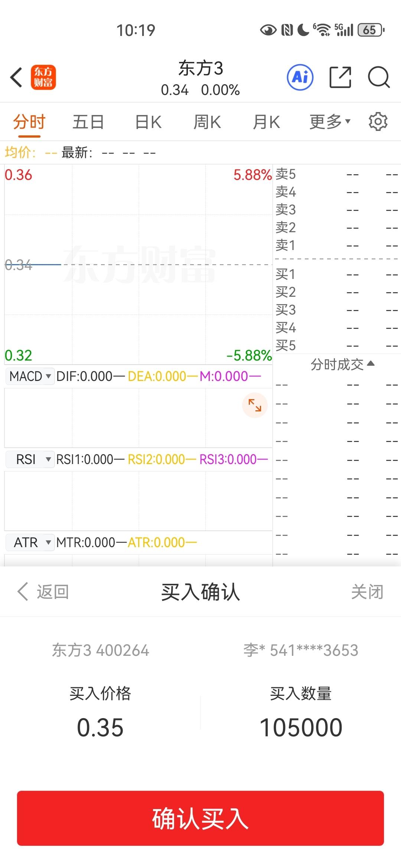Open the ATR indicator dropdown
This screenshot has width=401, height=868.
point(30,542)
